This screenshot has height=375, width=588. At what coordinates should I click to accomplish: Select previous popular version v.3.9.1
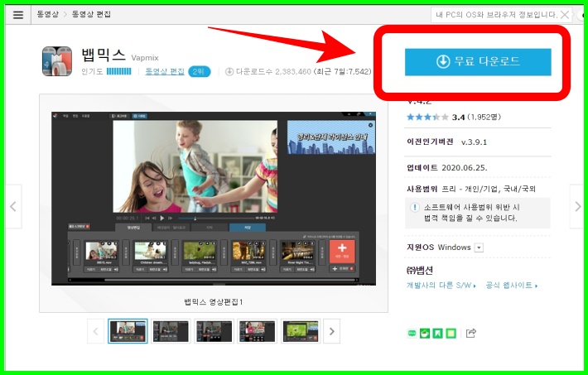pyautogui.click(x=474, y=142)
